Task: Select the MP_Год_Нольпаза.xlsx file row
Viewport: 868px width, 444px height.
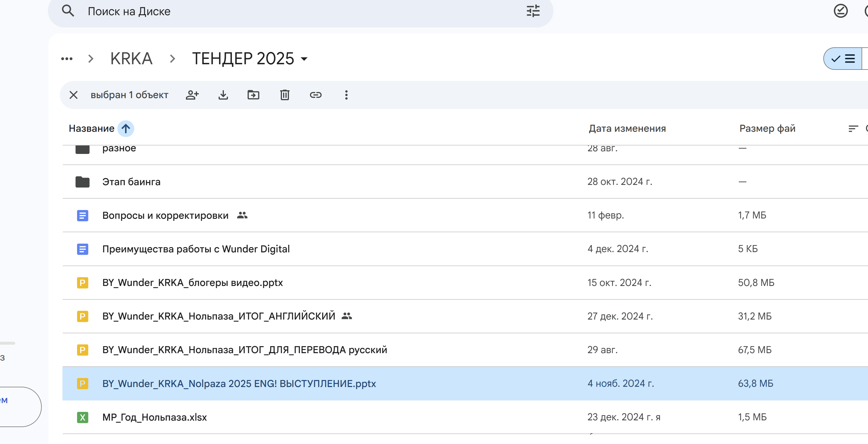Action: (154, 417)
